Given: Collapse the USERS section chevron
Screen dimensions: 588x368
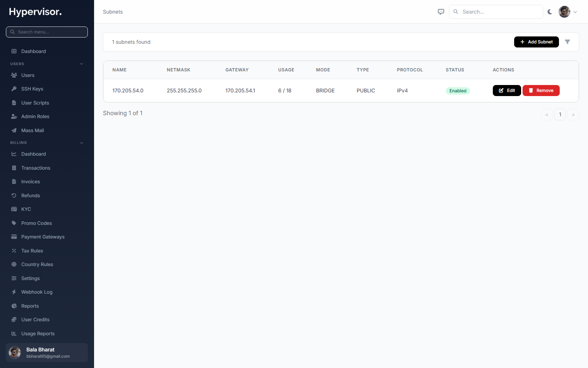Looking at the screenshot, I should [x=82, y=64].
